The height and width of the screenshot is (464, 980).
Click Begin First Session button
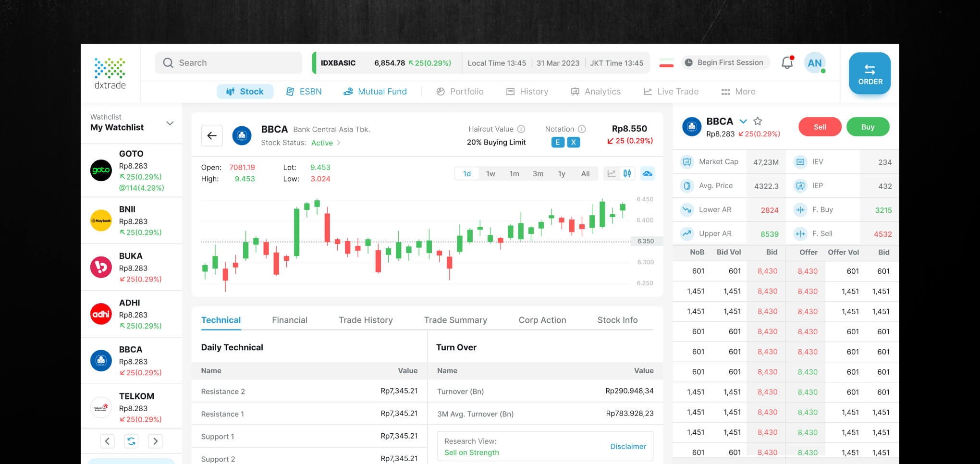pos(725,62)
